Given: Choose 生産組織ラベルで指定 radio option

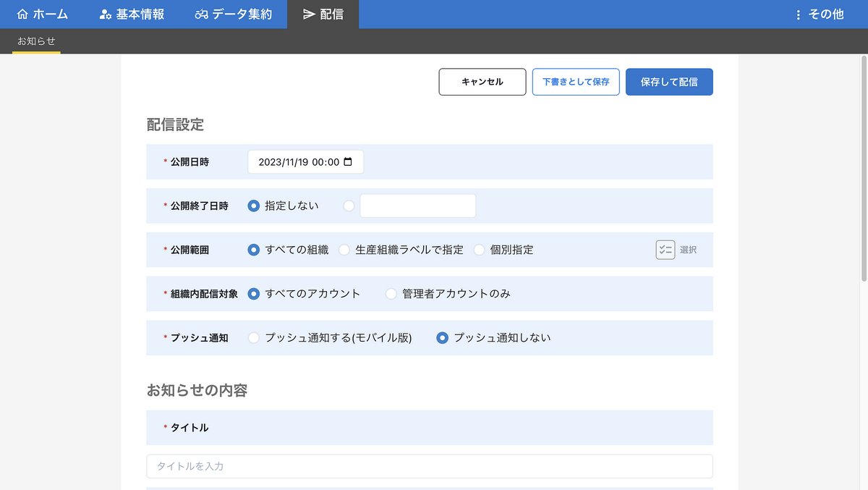Looking at the screenshot, I should pos(344,250).
